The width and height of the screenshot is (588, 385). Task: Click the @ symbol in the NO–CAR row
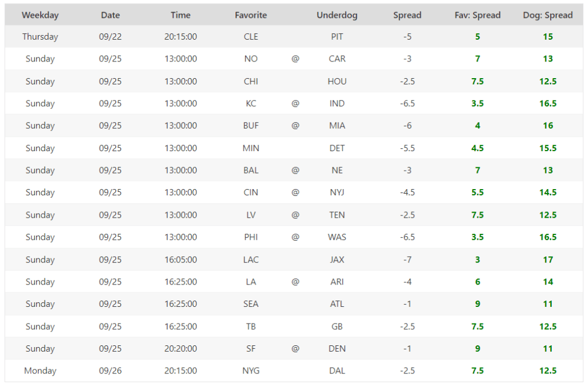tap(295, 59)
